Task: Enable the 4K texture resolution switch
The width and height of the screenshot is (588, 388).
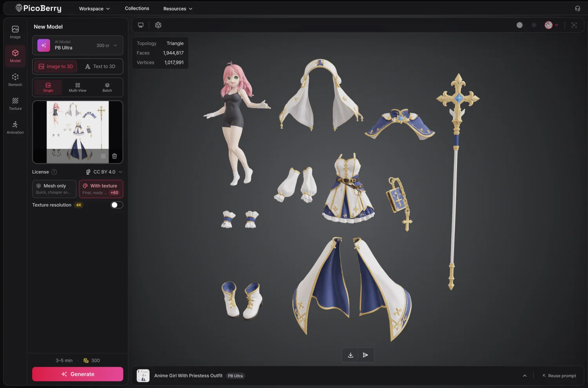Action: tap(117, 205)
